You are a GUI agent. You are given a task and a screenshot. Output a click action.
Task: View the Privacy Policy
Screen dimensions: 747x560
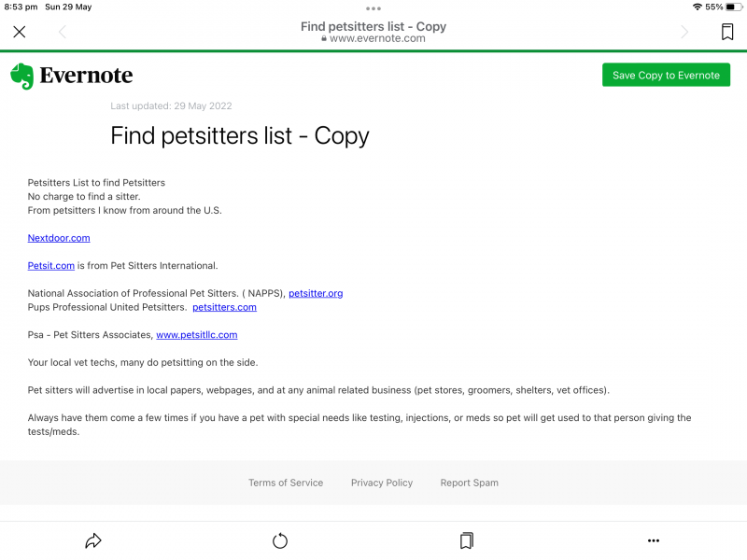tap(382, 483)
